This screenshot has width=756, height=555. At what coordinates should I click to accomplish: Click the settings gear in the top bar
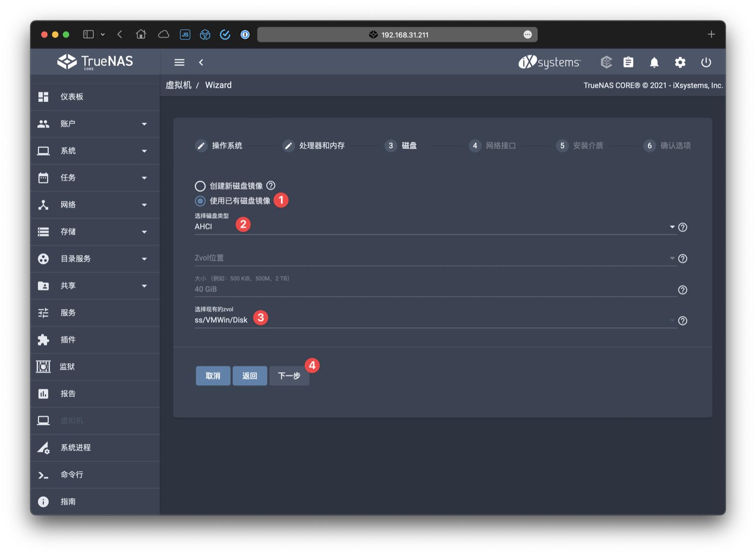680,62
